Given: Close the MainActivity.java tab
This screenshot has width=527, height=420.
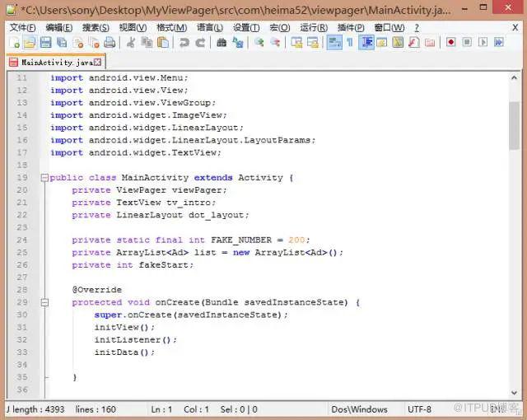Looking at the screenshot, I should 97,62.
